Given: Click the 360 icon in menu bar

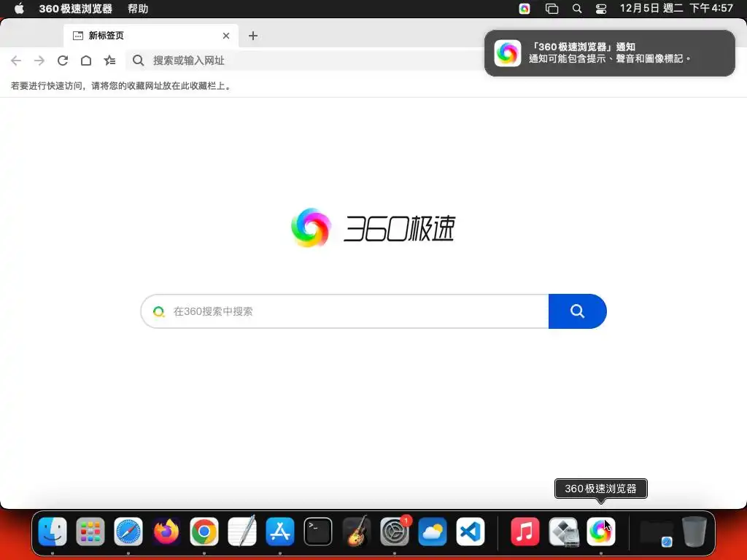Looking at the screenshot, I should tap(525, 9).
